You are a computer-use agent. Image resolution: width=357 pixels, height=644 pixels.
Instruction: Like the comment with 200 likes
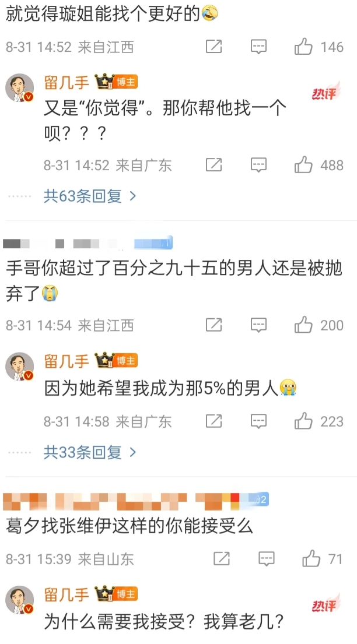tap(303, 325)
